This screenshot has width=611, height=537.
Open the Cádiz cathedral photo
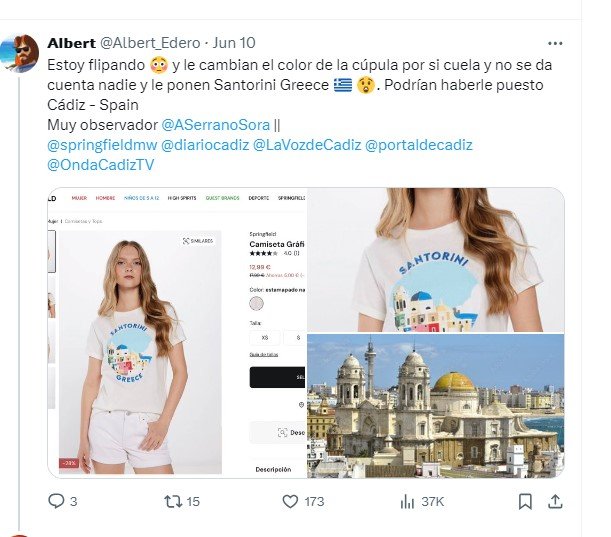click(x=436, y=406)
